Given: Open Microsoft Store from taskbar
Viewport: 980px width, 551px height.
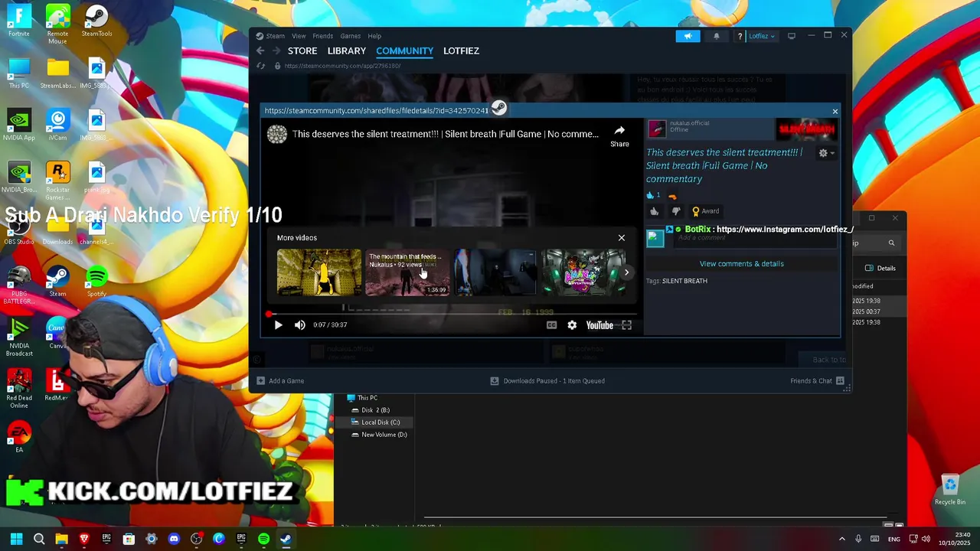Looking at the screenshot, I should click(x=129, y=540).
